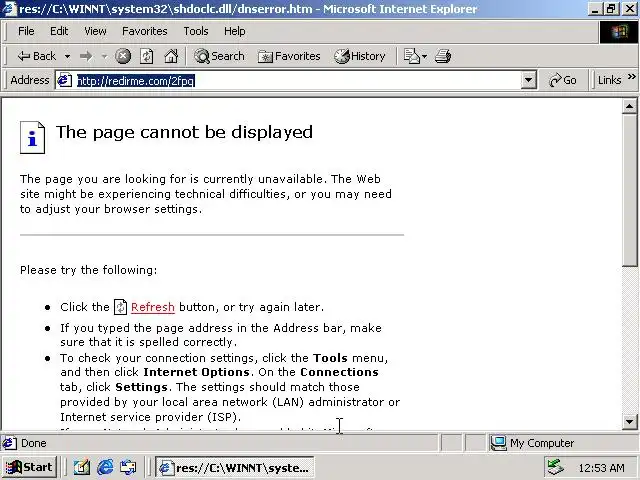This screenshot has height=480, width=640.
Task: Click the Restore Down window button
Action: point(611,9)
